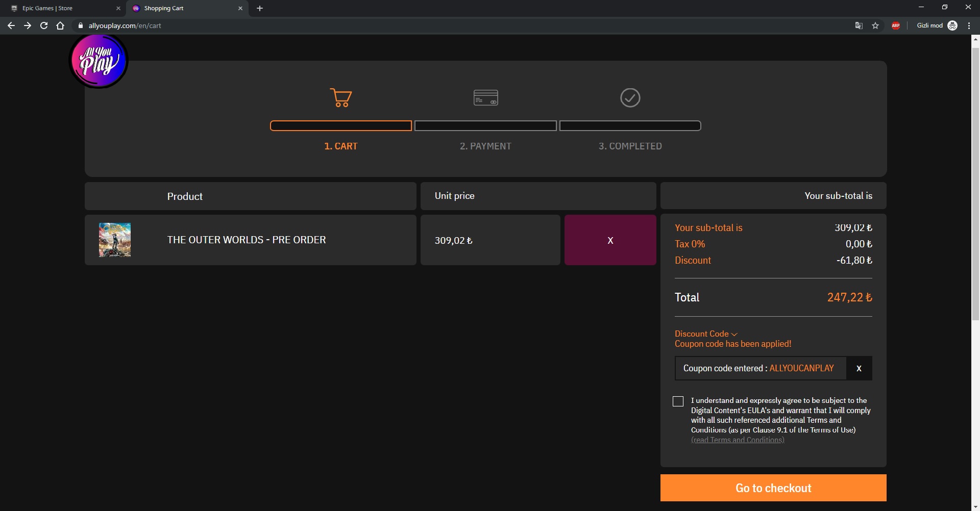The height and width of the screenshot is (511, 980).
Task: Minimize the browser window
Action: tap(921, 7)
